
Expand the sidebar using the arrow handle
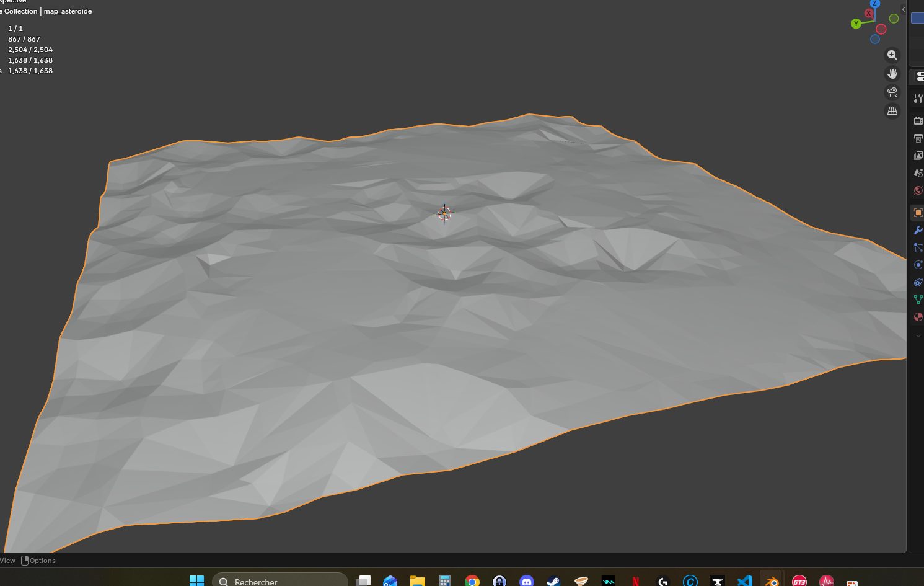coord(904,9)
